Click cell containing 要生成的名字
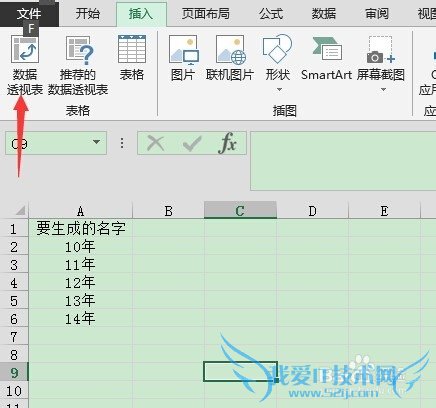This screenshot has height=408, width=436. point(81,229)
